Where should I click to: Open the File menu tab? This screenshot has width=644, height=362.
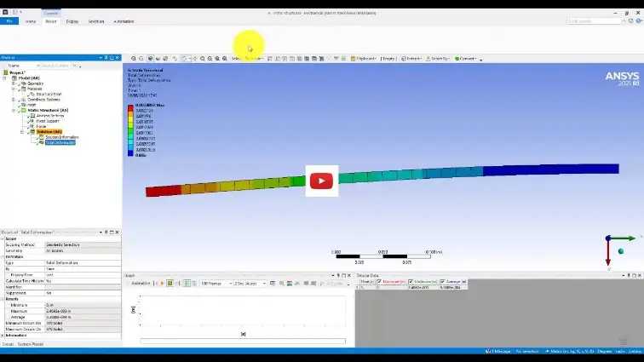9,21
